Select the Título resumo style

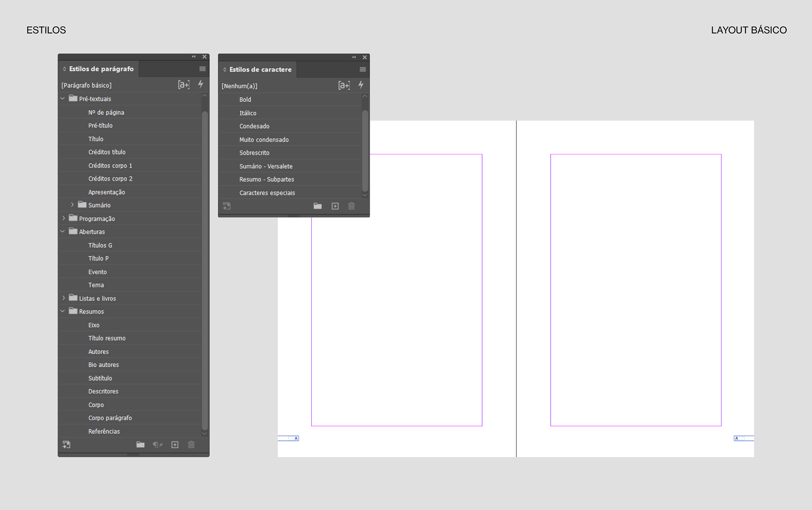[130, 338]
